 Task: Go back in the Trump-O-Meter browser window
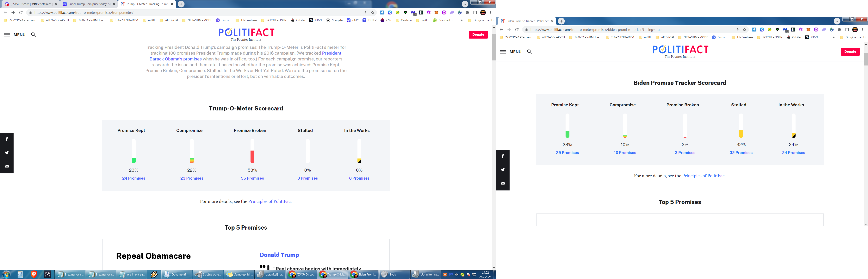tap(5, 12)
